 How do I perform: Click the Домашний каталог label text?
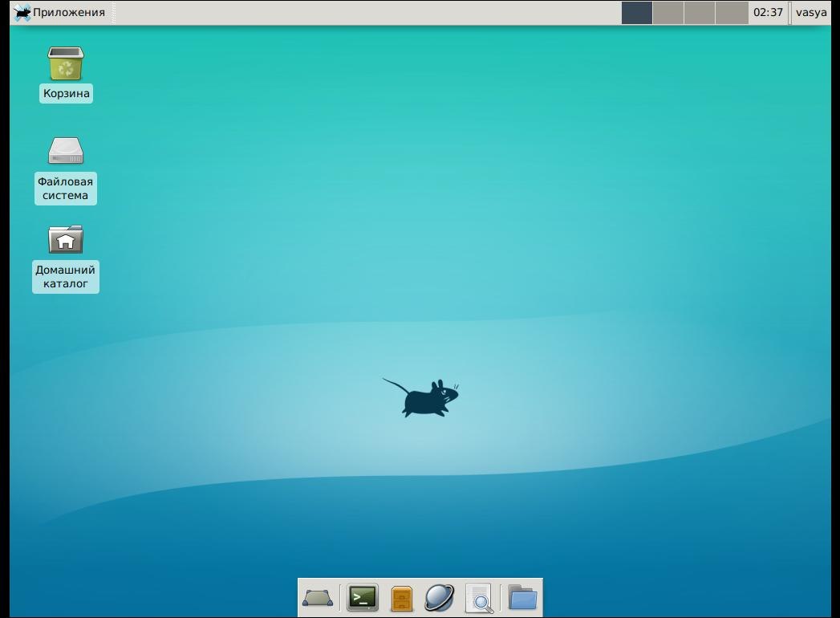click(65, 277)
